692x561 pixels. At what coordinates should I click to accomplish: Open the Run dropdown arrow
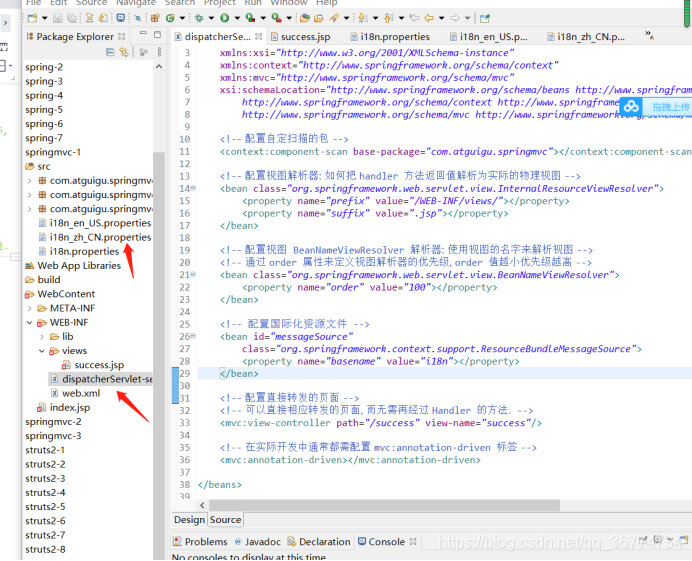point(237,18)
